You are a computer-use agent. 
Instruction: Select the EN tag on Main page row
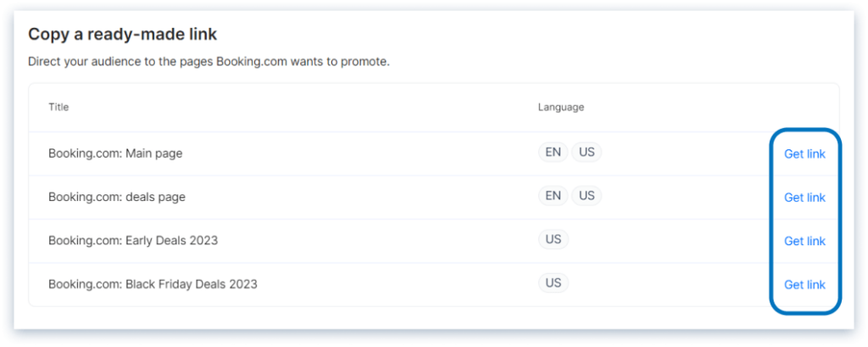pyautogui.click(x=553, y=153)
